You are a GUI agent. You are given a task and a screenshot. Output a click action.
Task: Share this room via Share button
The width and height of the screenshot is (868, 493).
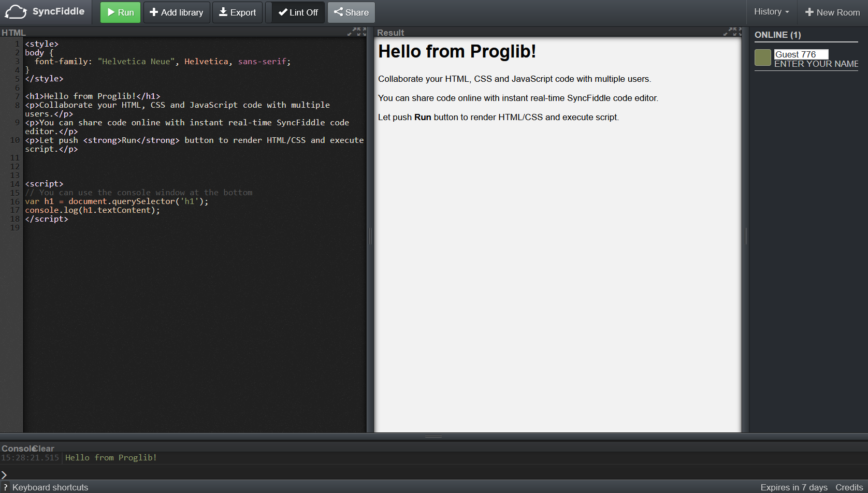click(x=351, y=12)
